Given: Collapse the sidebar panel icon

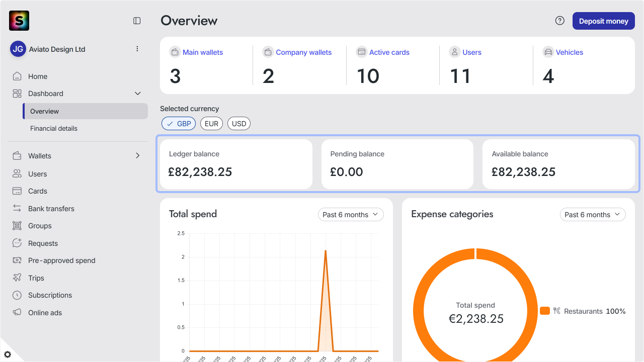Looking at the screenshot, I should (137, 21).
